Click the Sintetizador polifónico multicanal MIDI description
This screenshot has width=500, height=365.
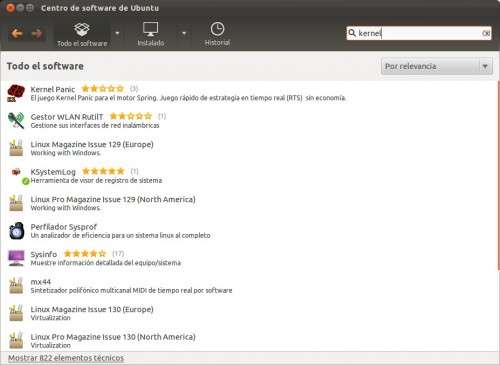coord(131,291)
